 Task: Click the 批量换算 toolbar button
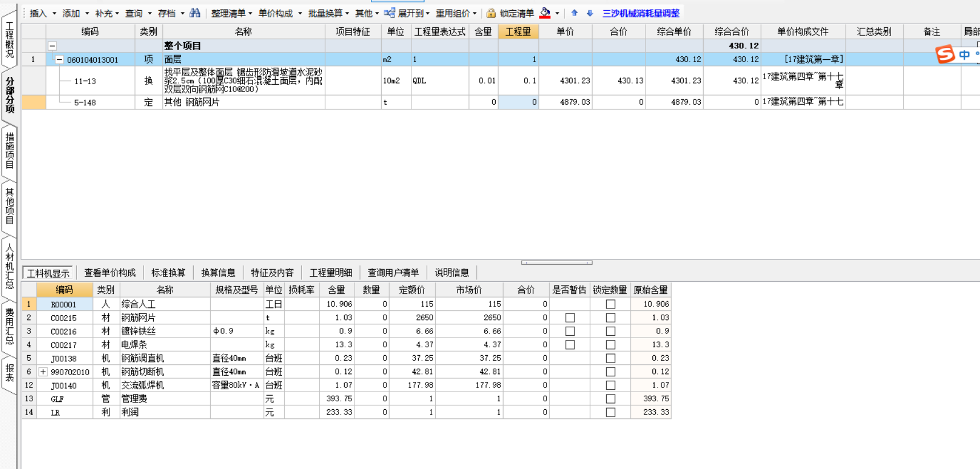coord(328,13)
